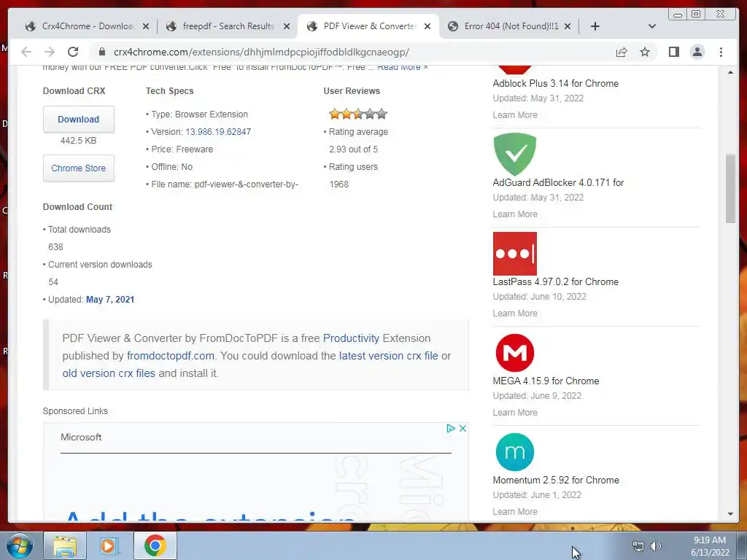Visit the fromdoctopdf.com publisher link
The image size is (747, 560).
tap(171, 356)
